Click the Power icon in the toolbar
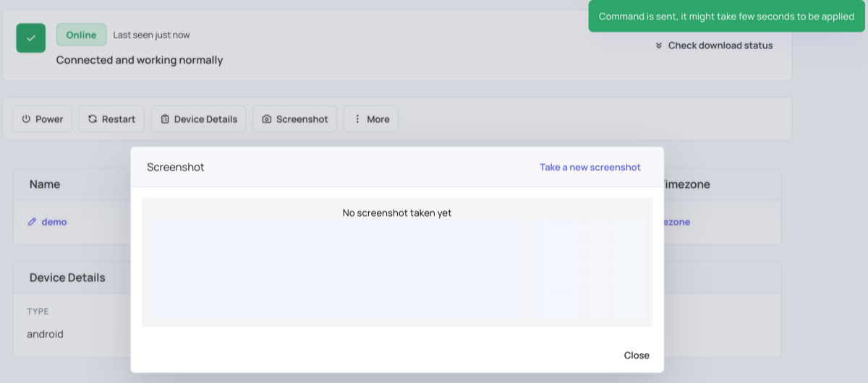 click(26, 119)
